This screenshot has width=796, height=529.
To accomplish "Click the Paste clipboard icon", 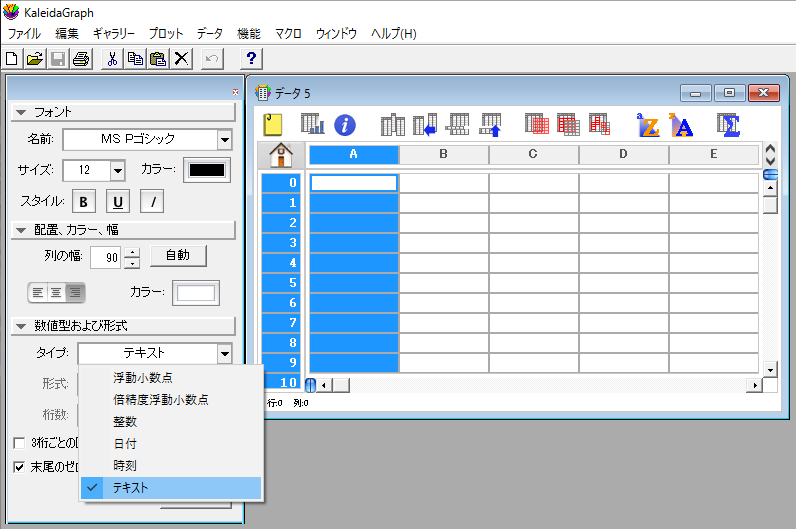I will (x=158, y=59).
